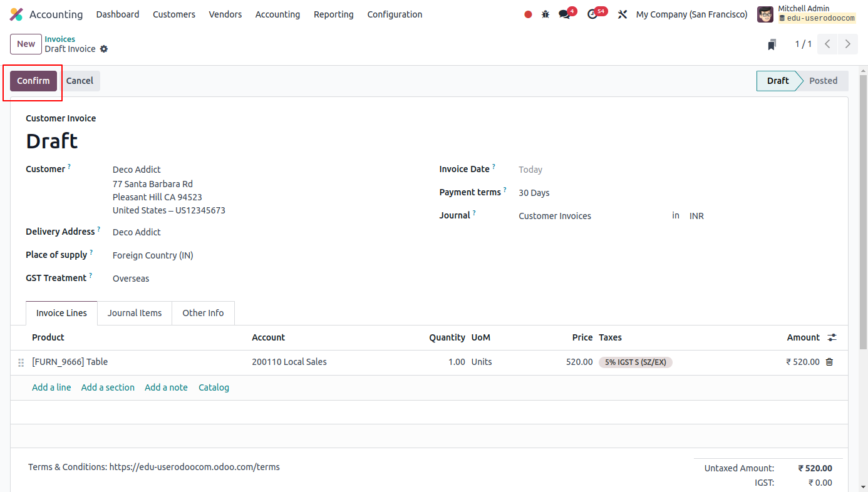This screenshot has height=492, width=868.
Task: Open the activities clock icon showing 54
Action: point(594,14)
